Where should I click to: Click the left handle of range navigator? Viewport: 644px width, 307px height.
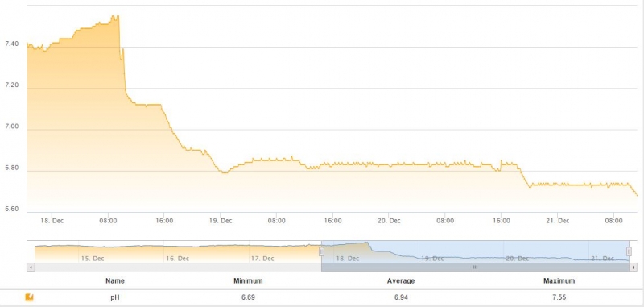point(321,251)
